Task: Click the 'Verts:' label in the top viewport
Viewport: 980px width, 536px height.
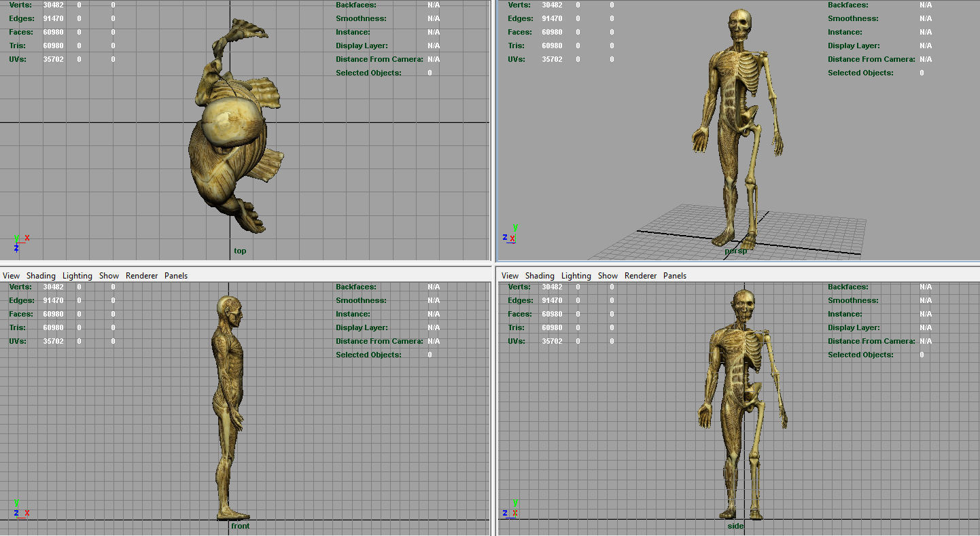Action: point(20,5)
